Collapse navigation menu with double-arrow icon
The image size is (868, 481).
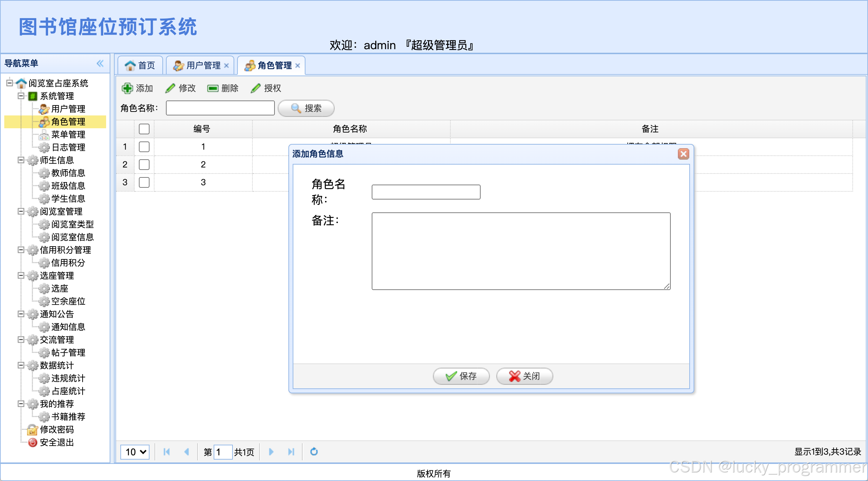(x=100, y=63)
